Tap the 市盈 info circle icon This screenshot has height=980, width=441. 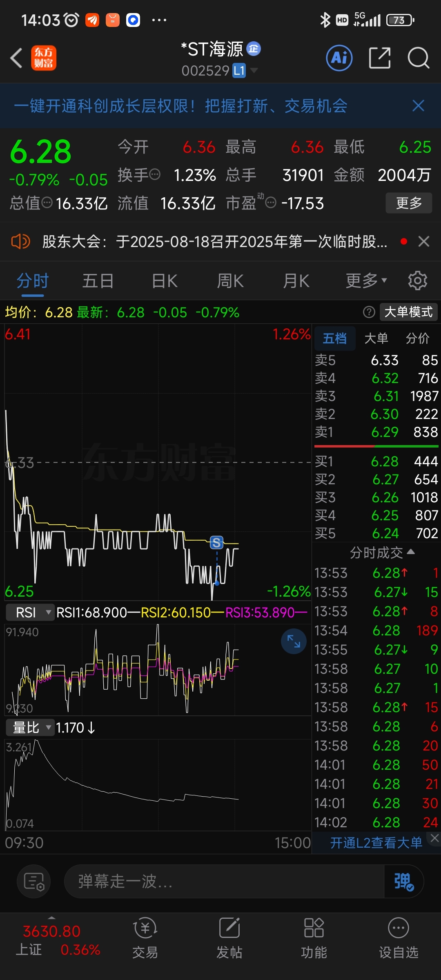[271, 203]
